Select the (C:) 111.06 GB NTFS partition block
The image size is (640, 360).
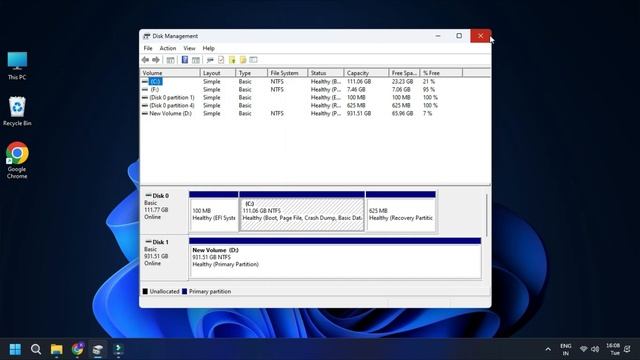[302, 211]
